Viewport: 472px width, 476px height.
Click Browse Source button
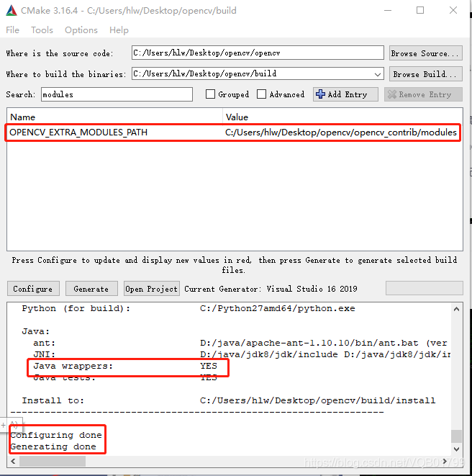pyautogui.click(x=425, y=53)
